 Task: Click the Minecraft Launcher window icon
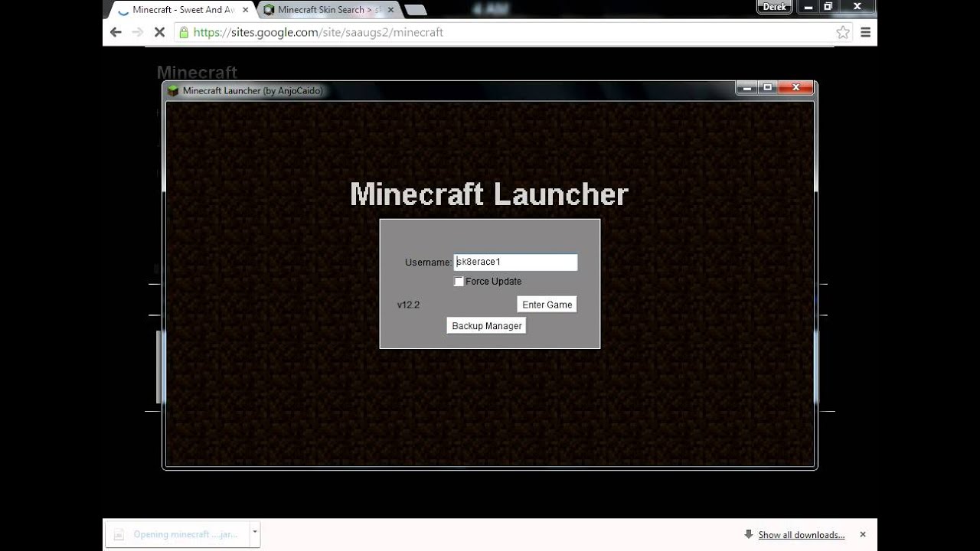(x=174, y=90)
